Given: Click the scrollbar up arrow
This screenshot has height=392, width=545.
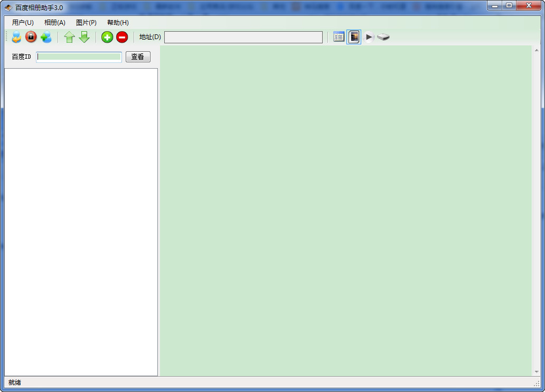Looking at the screenshot, I should [x=537, y=50].
